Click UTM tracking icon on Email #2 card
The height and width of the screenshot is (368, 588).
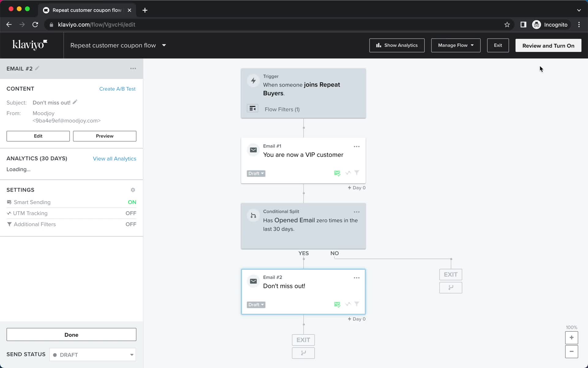348,304
